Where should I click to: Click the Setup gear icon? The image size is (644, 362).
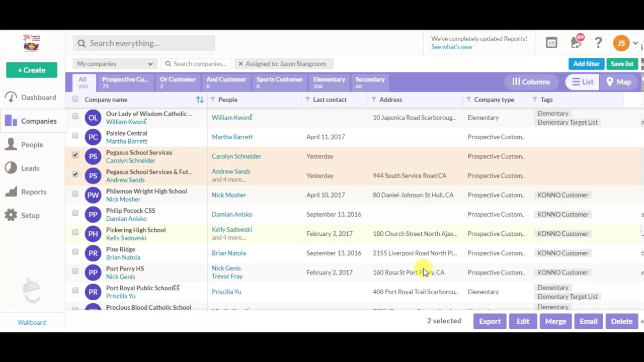pyautogui.click(x=11, y=215)
